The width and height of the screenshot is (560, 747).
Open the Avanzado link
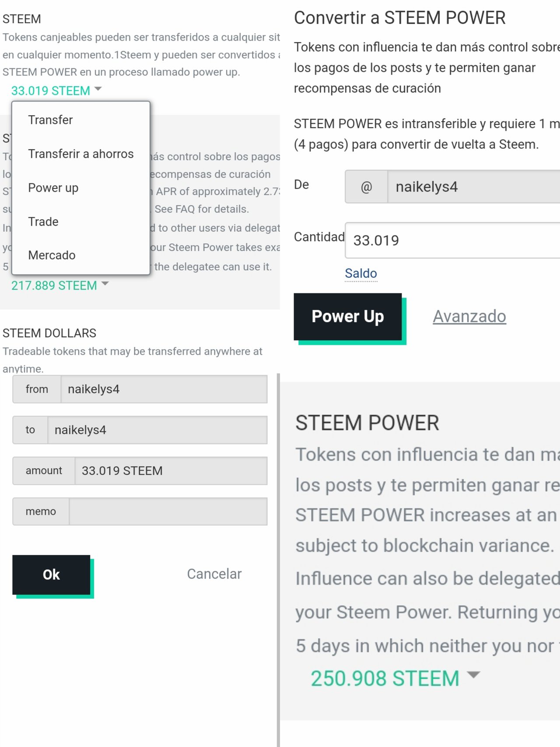click(x=469, y=316)
